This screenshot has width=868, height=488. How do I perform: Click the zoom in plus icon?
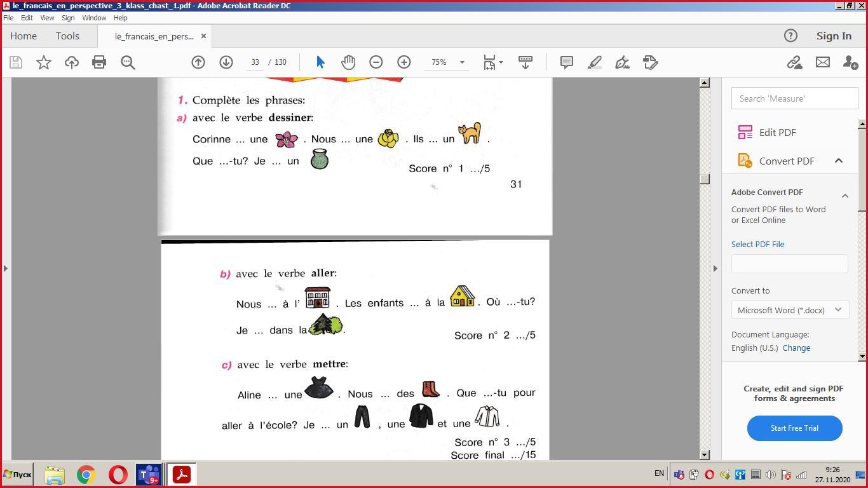(404, 62)
